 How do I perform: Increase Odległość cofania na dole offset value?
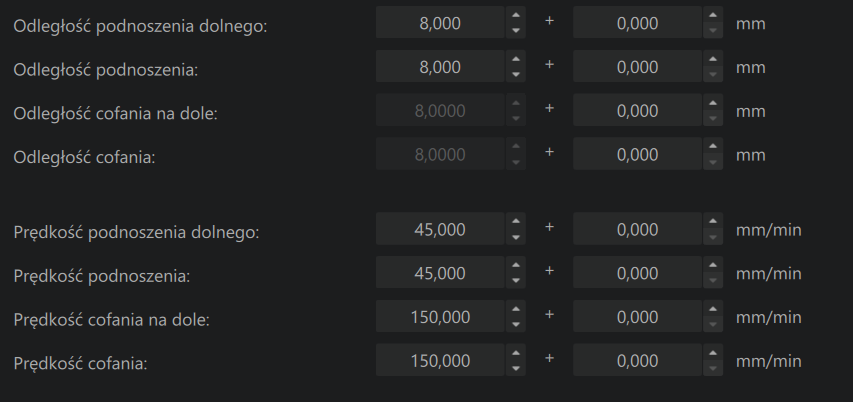[713, 102]
